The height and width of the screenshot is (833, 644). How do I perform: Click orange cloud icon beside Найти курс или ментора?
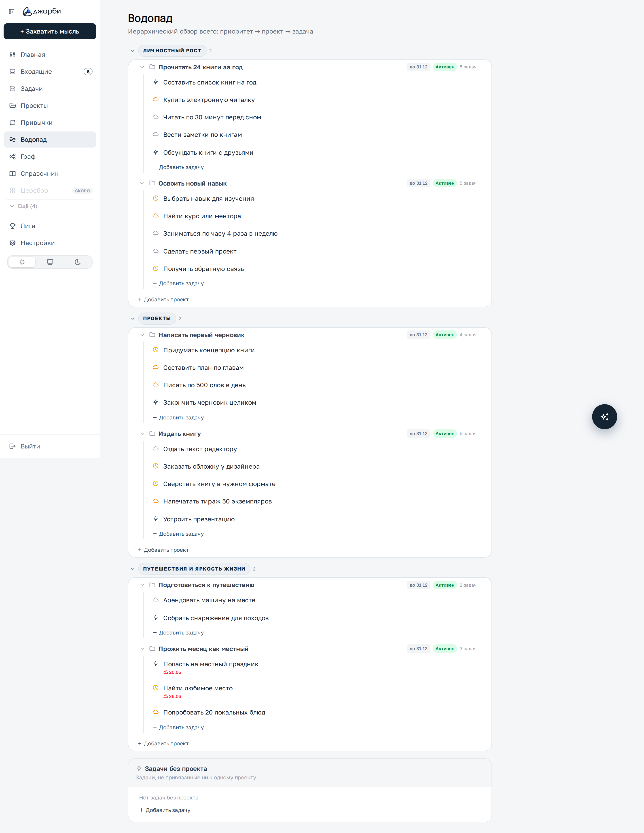pyautogui.click(x=156, y=216)
